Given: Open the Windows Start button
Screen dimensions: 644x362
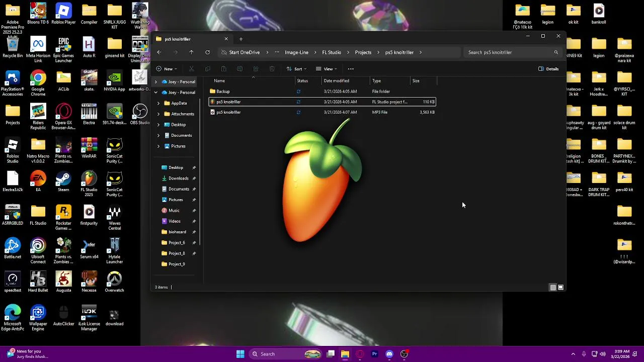Looking at the screenshot, I should pos(240,354).
